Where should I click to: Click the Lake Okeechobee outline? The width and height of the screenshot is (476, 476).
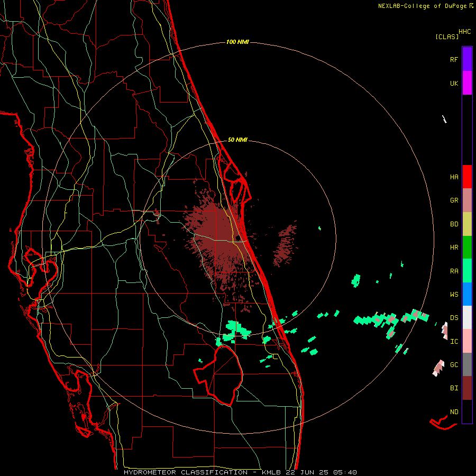click(x=218, y=376)
